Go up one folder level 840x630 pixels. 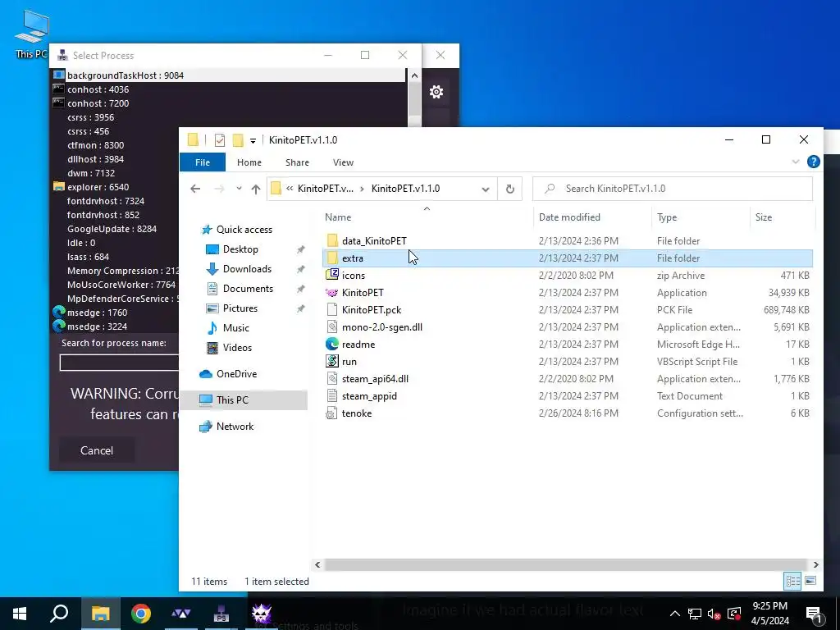tap(256, 189)
